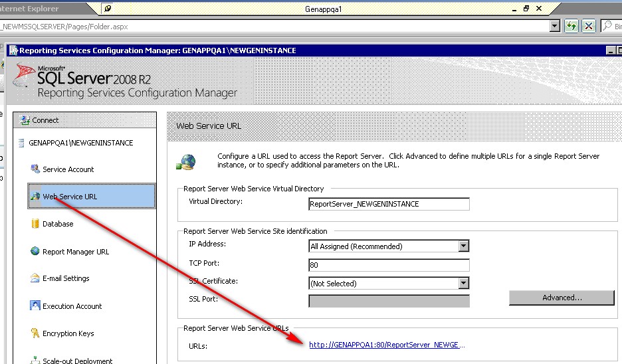
Task: Click the Reporting Services title bar icon
Action: pos(13,50)
